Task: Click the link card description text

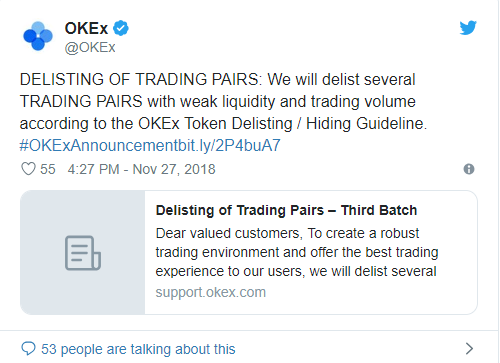Action: point(297,252)
